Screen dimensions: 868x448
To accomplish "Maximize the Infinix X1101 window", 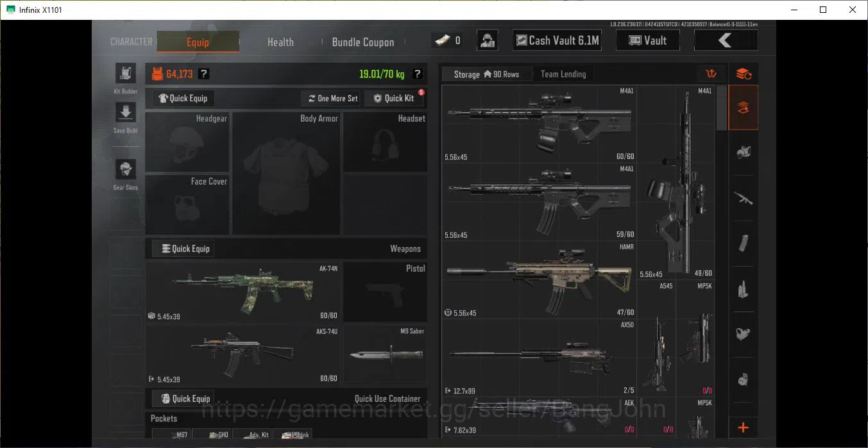I will 823,10.
